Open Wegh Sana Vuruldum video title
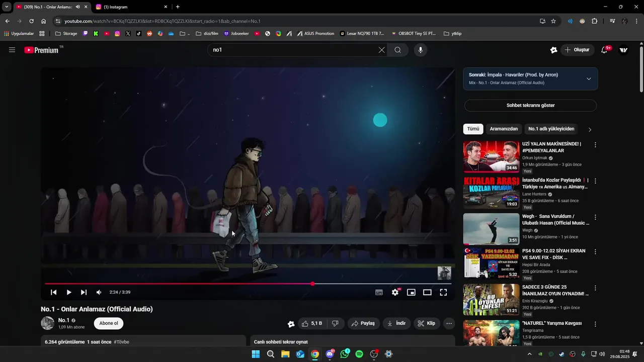 (x=555, y=220)
